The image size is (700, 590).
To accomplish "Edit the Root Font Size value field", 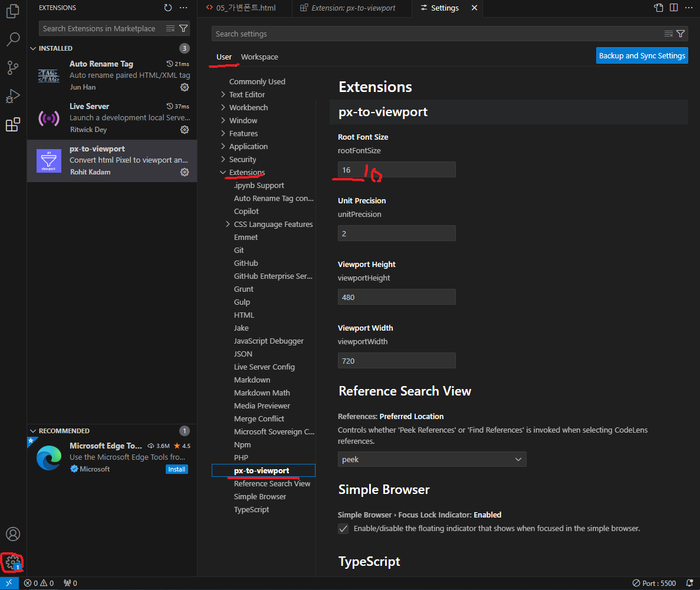I will 396,170.
